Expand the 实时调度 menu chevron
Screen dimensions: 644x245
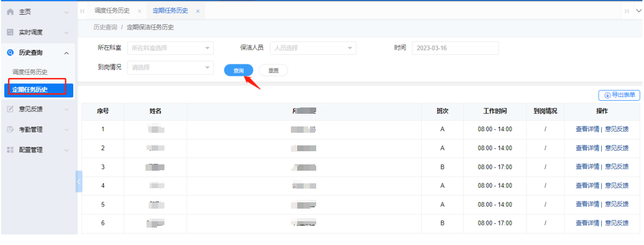66,32
